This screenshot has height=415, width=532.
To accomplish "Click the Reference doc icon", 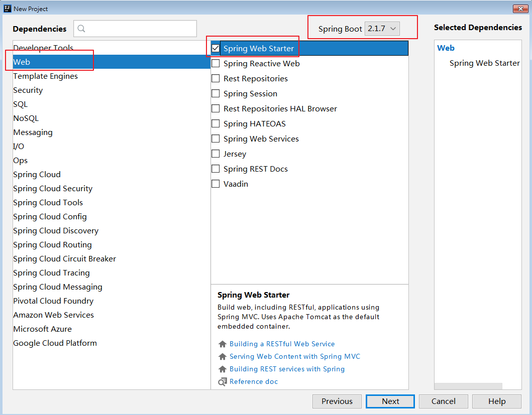I will (222, 382).
